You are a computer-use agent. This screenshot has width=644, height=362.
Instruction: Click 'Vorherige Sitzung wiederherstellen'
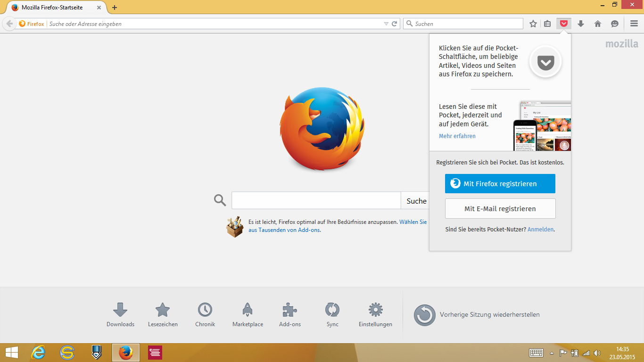(x=477, y=315)
